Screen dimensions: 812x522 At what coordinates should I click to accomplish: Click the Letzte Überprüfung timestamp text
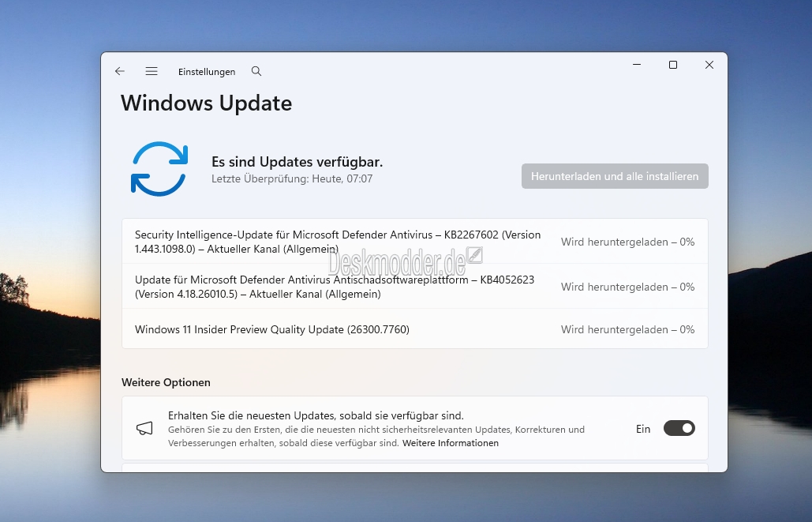292,179
